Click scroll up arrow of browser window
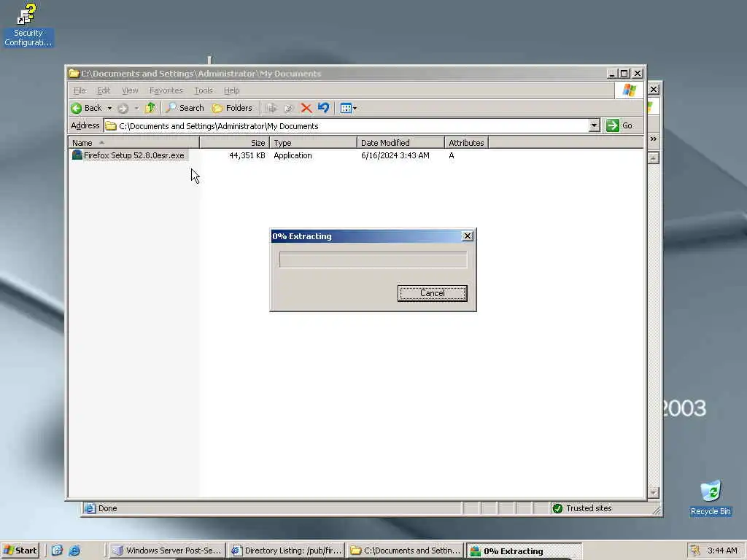This screenshot has height=560, width=747. [653, 157]
